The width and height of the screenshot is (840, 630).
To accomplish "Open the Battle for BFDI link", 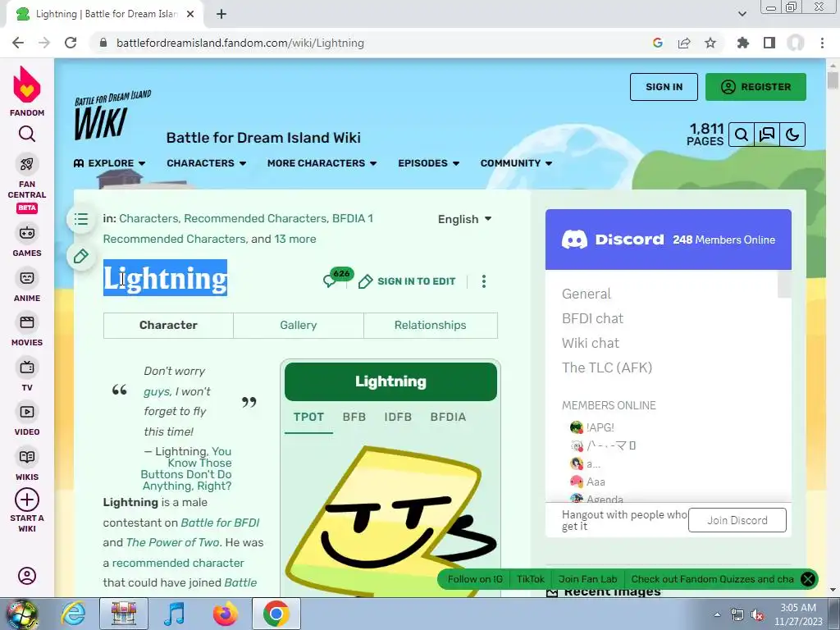I will 220,523.
